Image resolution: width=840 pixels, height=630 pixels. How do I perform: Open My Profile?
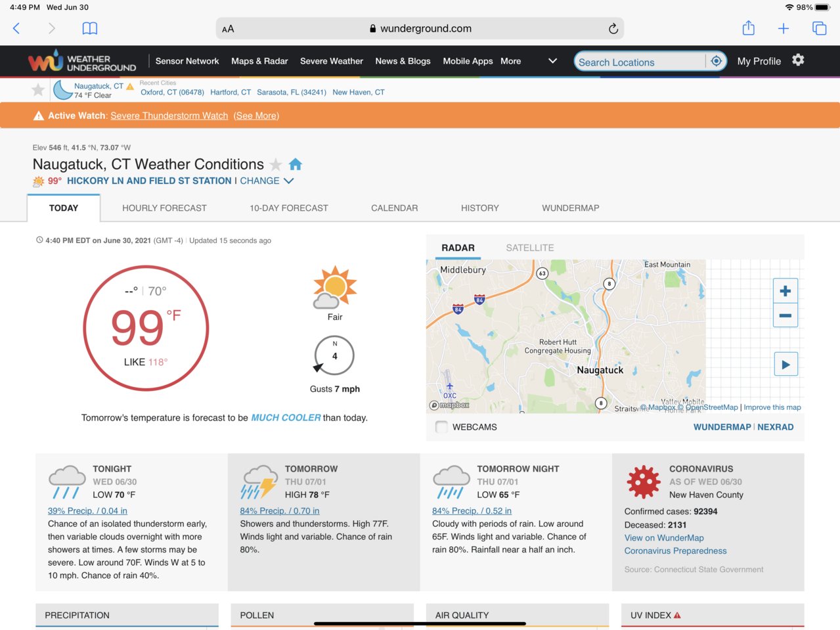(759, 61)
